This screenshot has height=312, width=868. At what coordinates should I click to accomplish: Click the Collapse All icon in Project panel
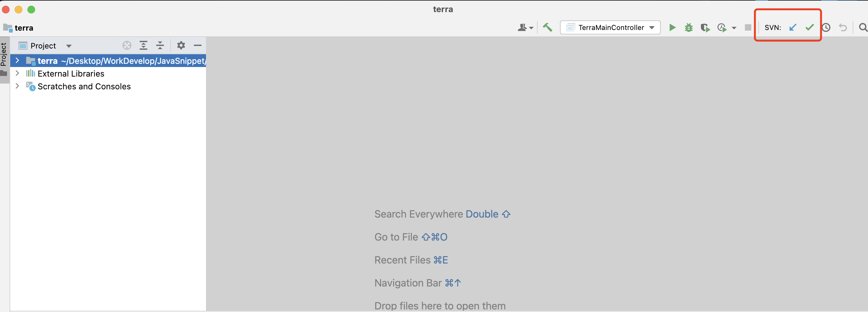point(160,46)
